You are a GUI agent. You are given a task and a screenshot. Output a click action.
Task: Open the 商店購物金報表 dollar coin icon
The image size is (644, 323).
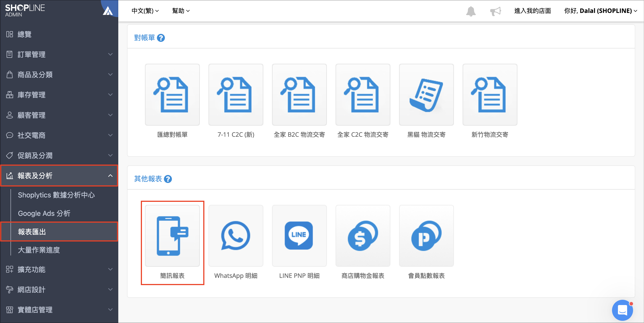(x=363, y=236)
